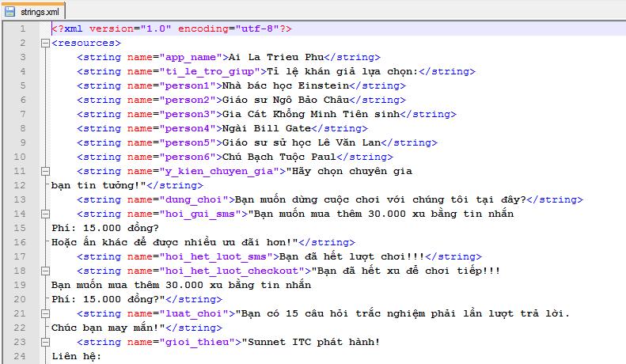
Task: Click the attribute value "app_name"
Action: pos(191,57)
